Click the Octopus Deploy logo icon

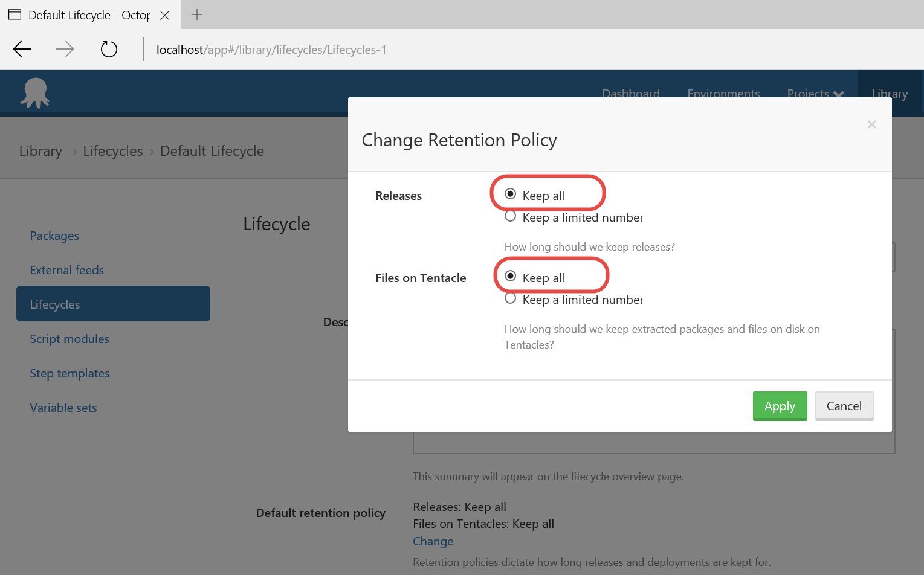coord(35,93)
